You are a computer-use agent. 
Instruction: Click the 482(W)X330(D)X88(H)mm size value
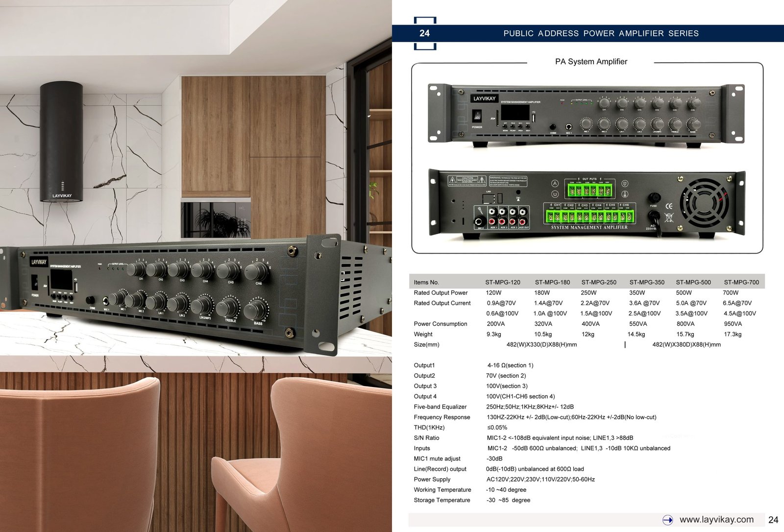coord(541,344)
